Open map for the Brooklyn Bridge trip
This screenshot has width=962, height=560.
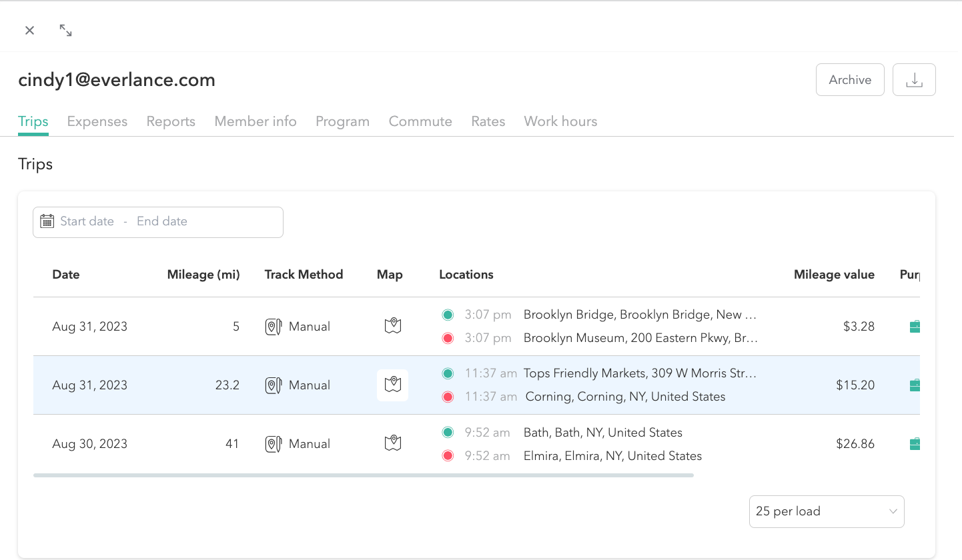point(393,326)
